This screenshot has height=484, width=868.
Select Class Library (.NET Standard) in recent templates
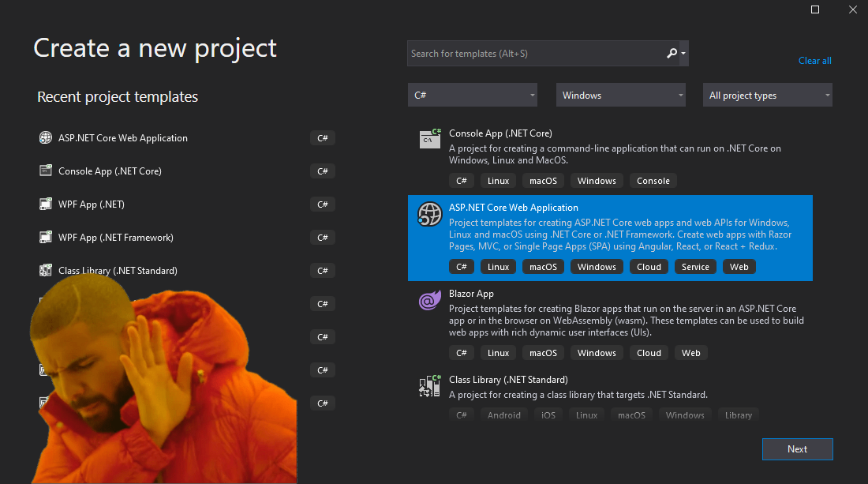click(x=118, y=271)
